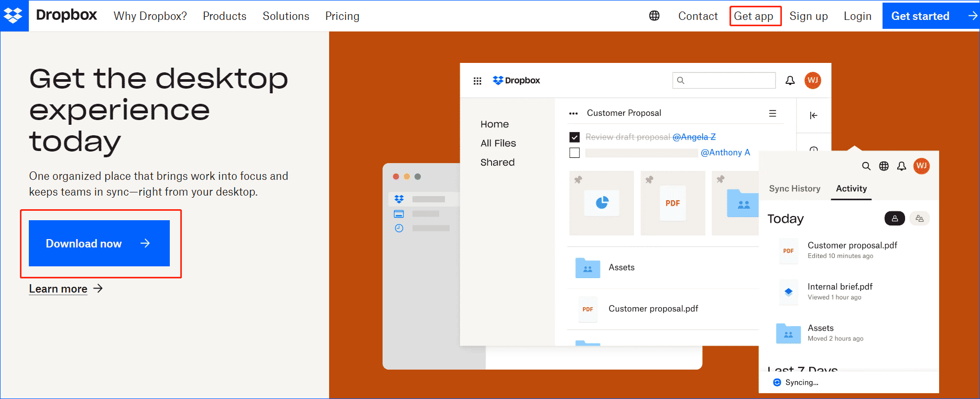Click the Dropbox logo icon in the header
Image resolution: width=980 pixels, height=399 pixels.
click(14, 16)
